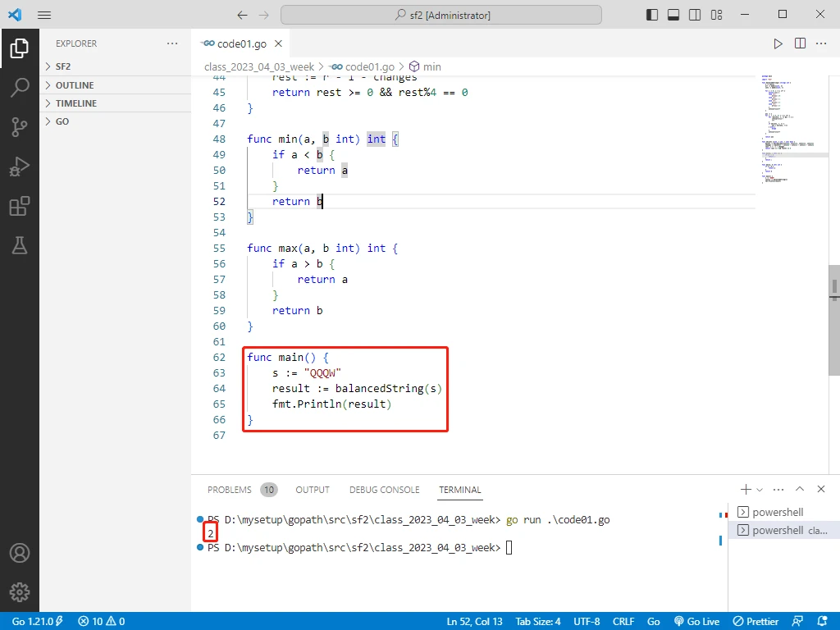Change the CRLF end of line setting
The height and width of the screenshot is (630, 840).
623,622
